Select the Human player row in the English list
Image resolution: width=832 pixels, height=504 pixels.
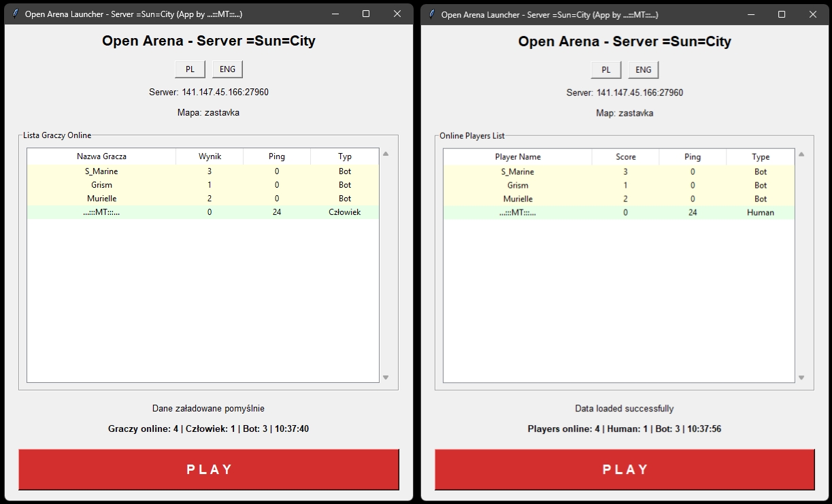(x=618, y=212)
